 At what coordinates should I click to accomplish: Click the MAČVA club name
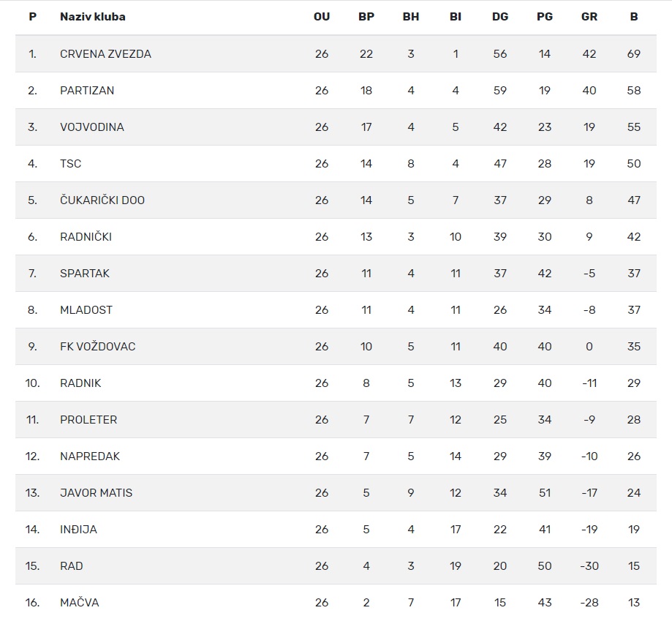coord(79,603)
